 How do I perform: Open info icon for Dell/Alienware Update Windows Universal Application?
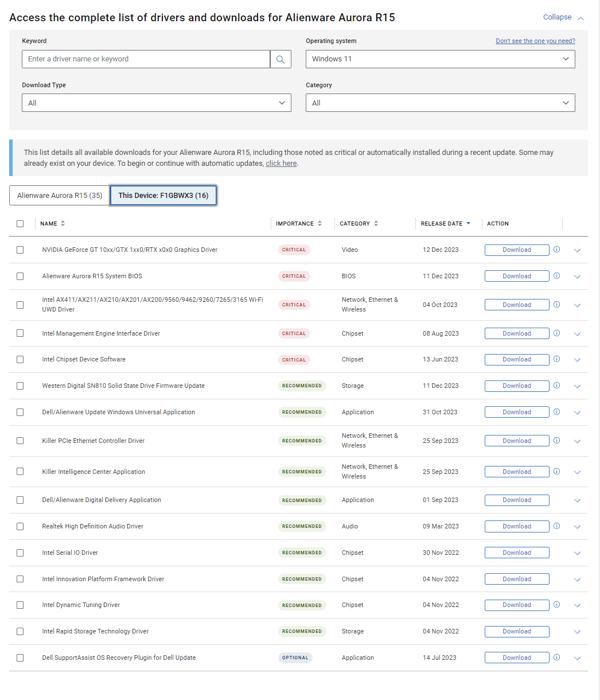point(556,412)
